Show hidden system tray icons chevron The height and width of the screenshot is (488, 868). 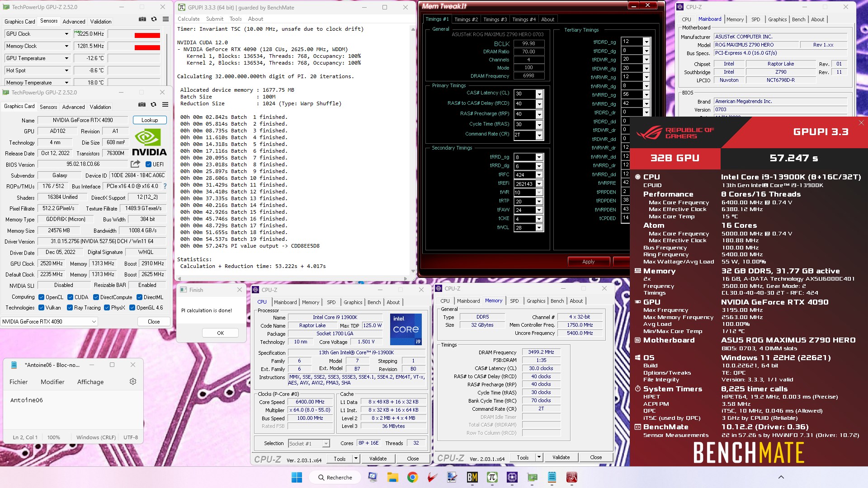[x=781, y=477]
